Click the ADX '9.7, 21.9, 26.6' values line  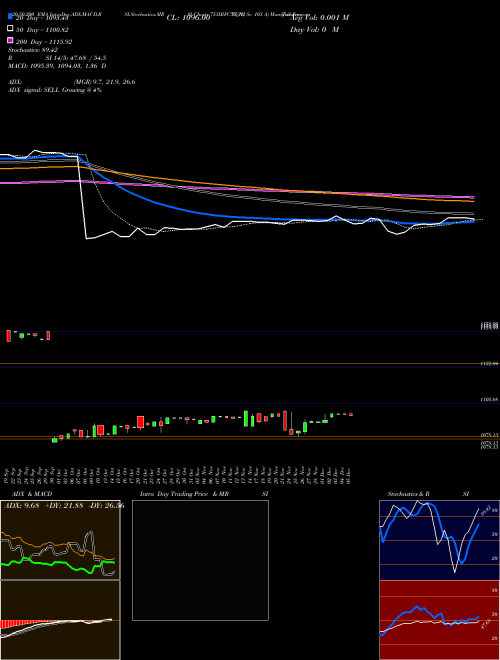(104, 82)
